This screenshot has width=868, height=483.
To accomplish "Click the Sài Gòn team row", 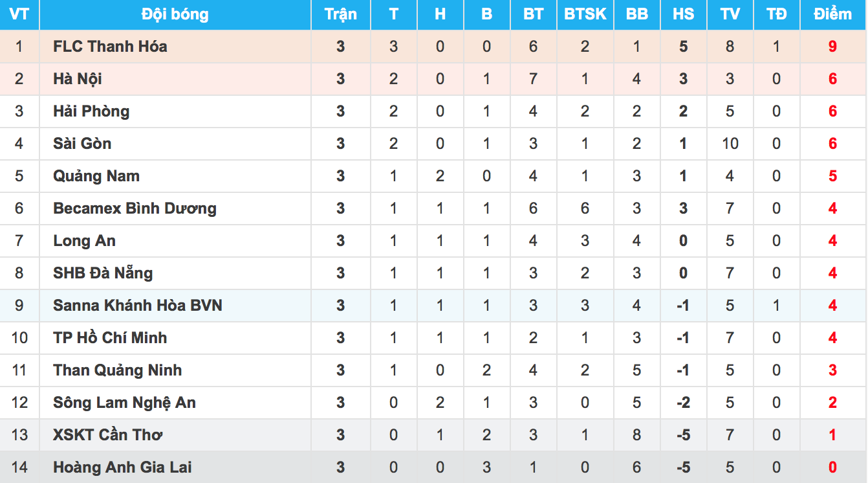I will click(82, 144).
